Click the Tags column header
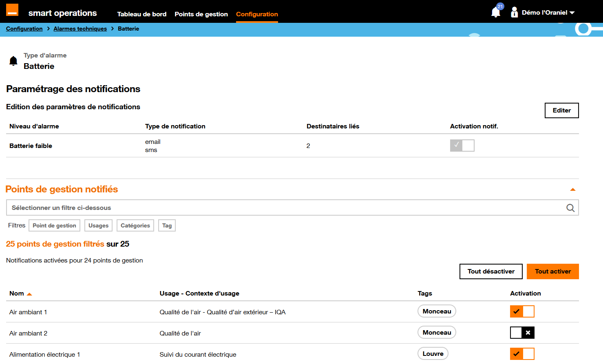Screen dimensions: 603x364 click(425, 293)
